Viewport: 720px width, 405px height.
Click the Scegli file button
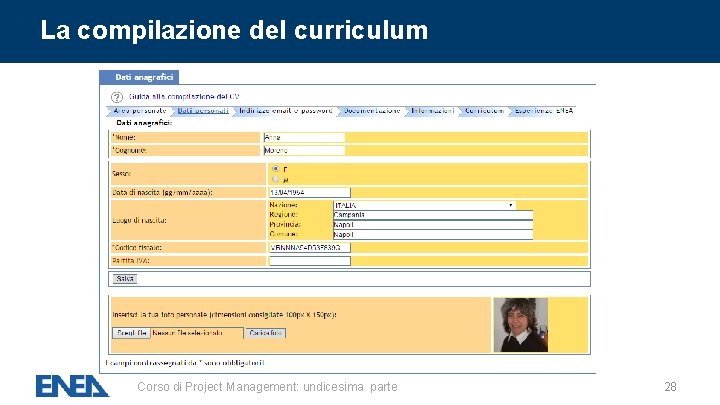(x=131, y=333)
